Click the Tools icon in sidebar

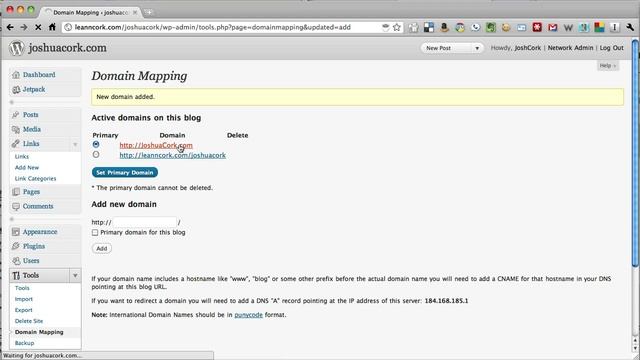(x=16, y=276)
